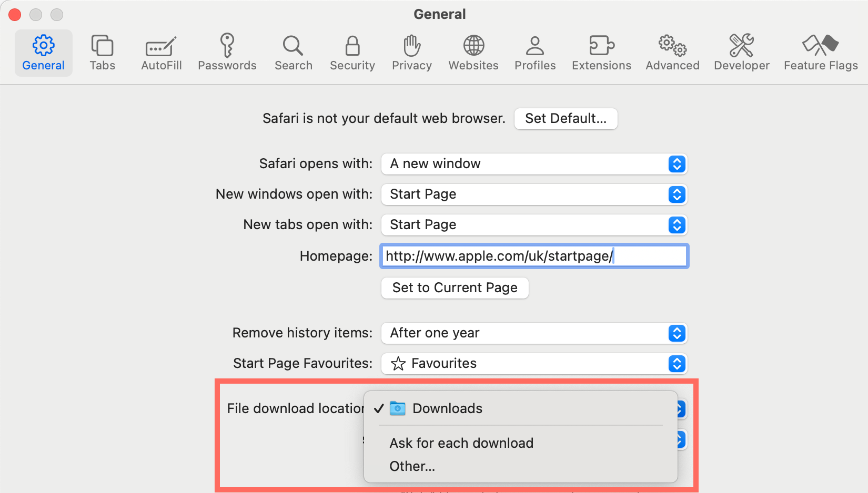
Task: Expand the 'Remove history items' dropdown
Action: point(534,333)
